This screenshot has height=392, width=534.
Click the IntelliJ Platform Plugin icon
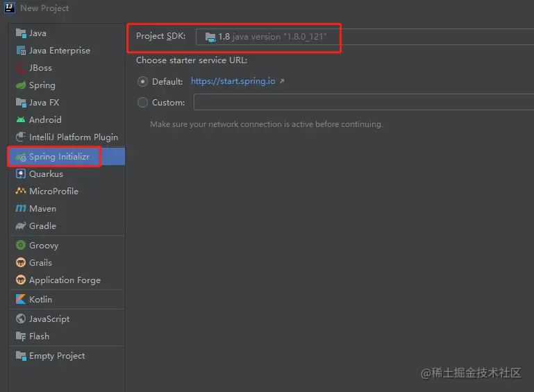coord(21,137)
